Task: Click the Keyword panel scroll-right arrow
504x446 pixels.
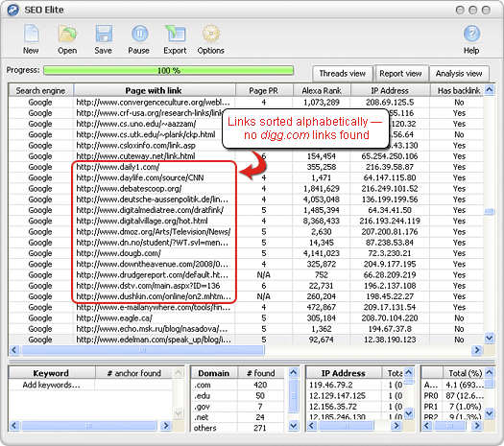Action: tap(166, 426)
